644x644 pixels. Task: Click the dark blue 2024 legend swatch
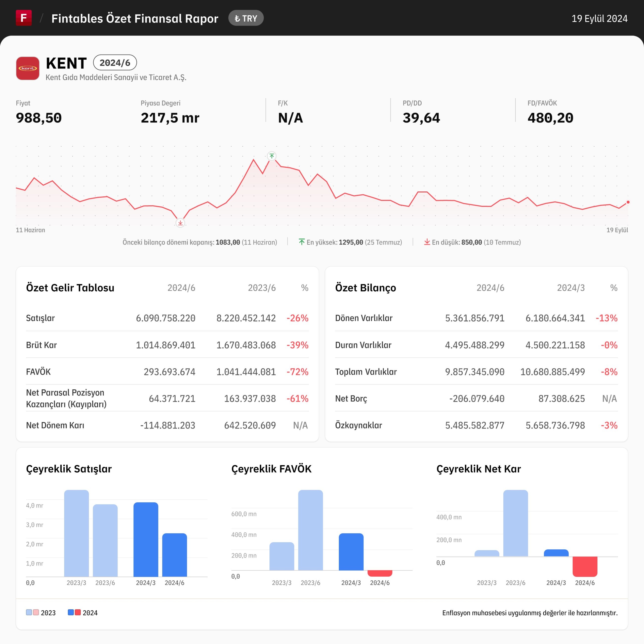coord(71,612)
